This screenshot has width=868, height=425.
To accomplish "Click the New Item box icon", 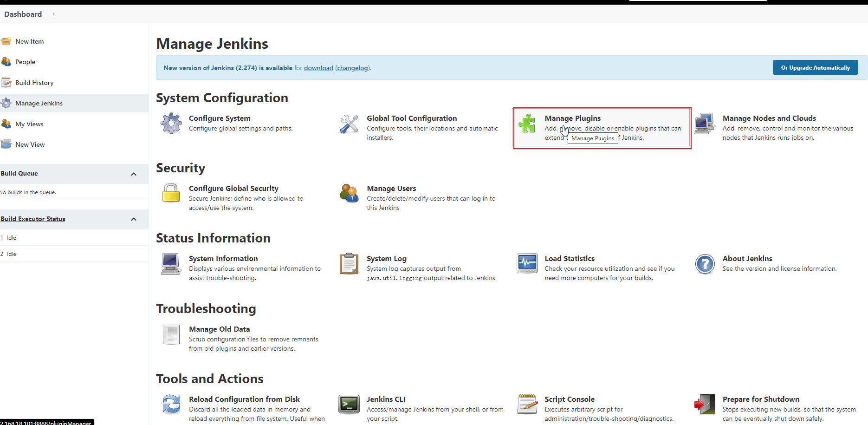I will 6,41.
